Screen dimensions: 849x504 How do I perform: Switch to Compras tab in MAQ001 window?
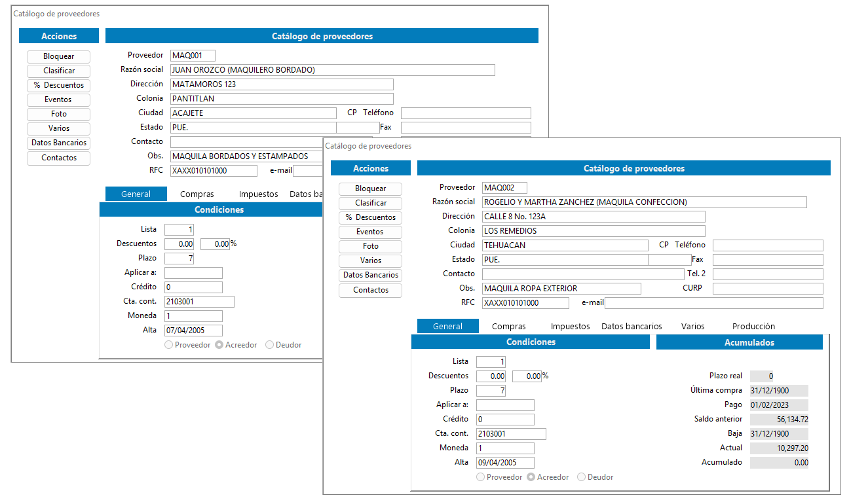197,194
